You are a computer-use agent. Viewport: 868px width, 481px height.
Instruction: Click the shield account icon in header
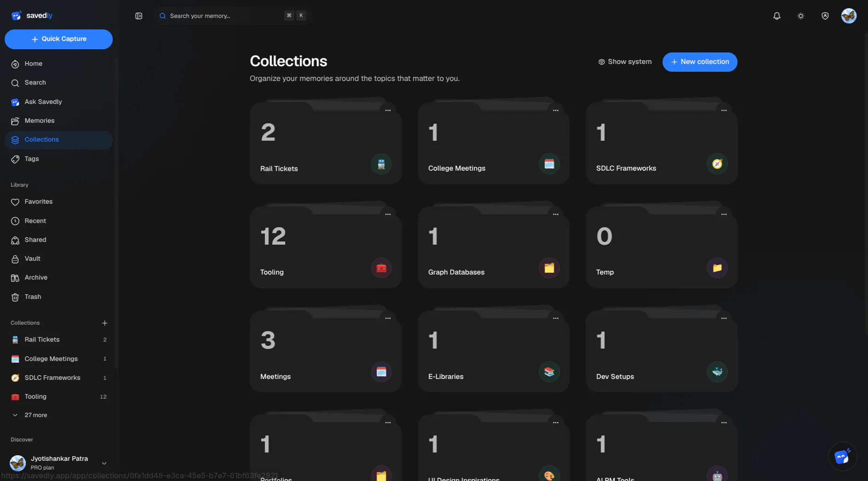click(825, 16)
